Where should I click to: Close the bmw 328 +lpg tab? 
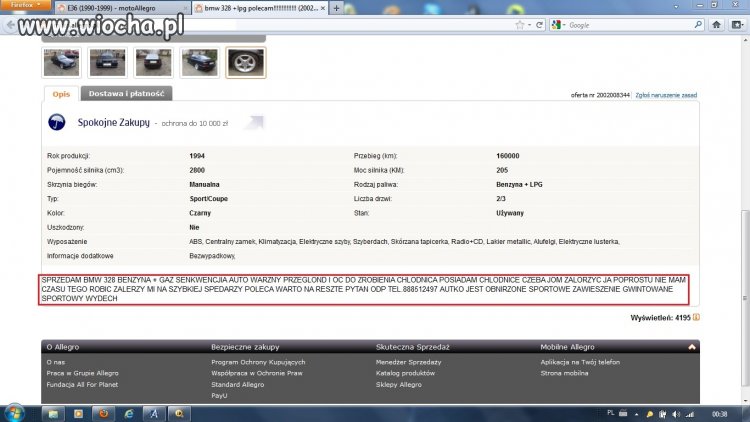tap(323, 8)
